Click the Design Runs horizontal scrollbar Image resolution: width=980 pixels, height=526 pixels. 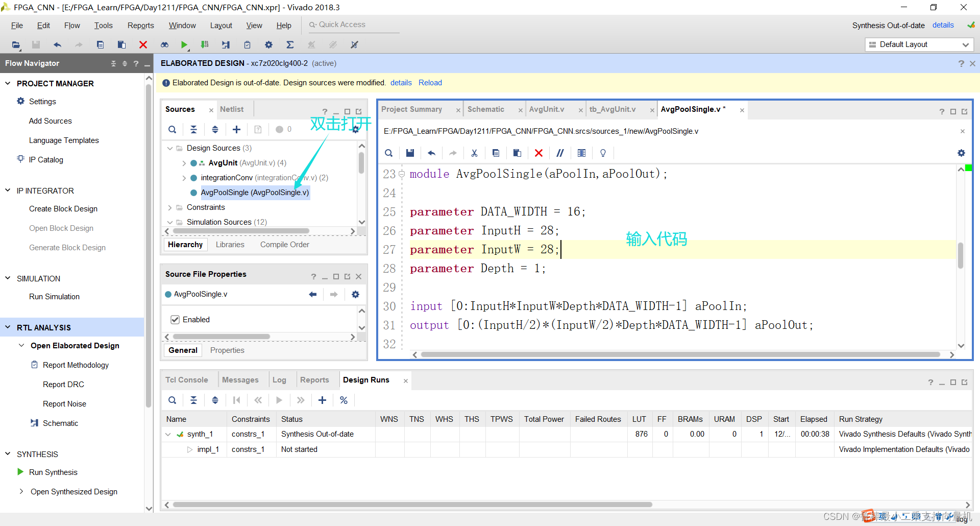412,505
